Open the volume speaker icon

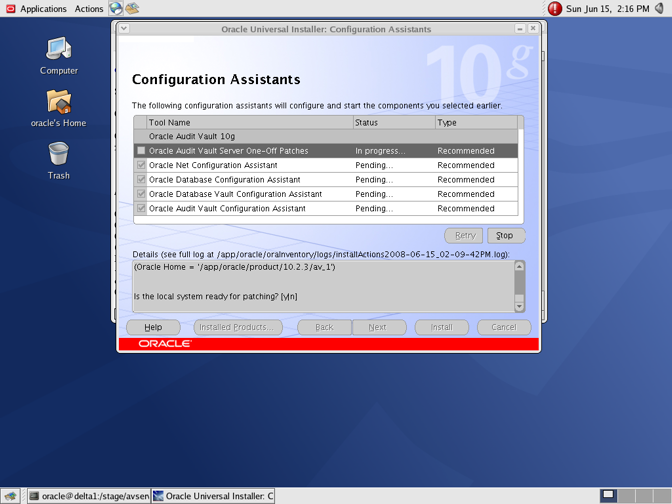point(660,9)
